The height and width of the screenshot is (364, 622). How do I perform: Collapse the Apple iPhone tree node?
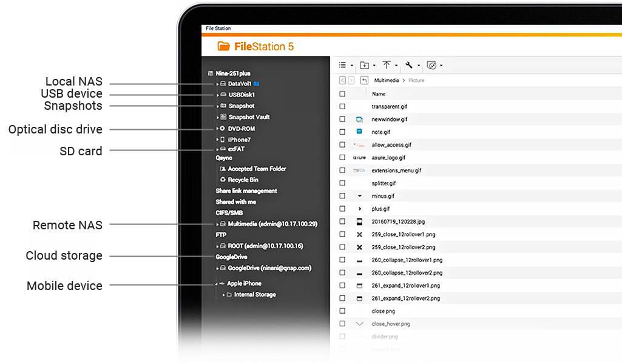coord(217,284)
